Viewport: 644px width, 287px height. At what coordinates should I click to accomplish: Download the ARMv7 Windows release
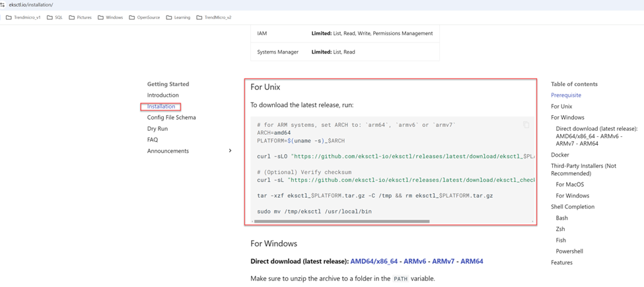(443, 261)
